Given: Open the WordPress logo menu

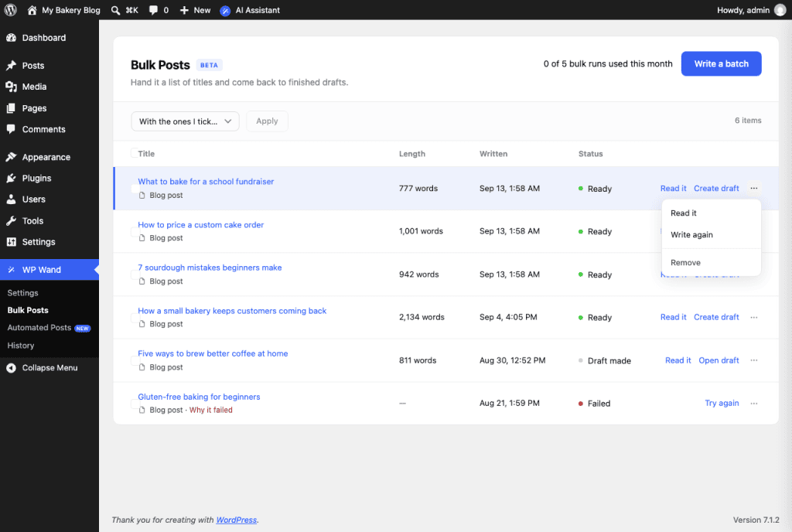Looking at the screenshot, I should coord(11,10).
